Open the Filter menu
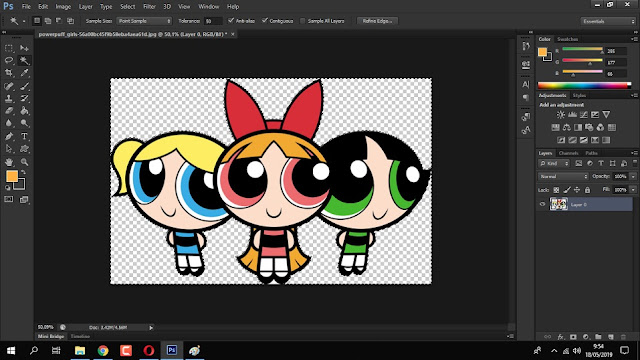Viewport: 640px width, 360px height. coord(149,7)
